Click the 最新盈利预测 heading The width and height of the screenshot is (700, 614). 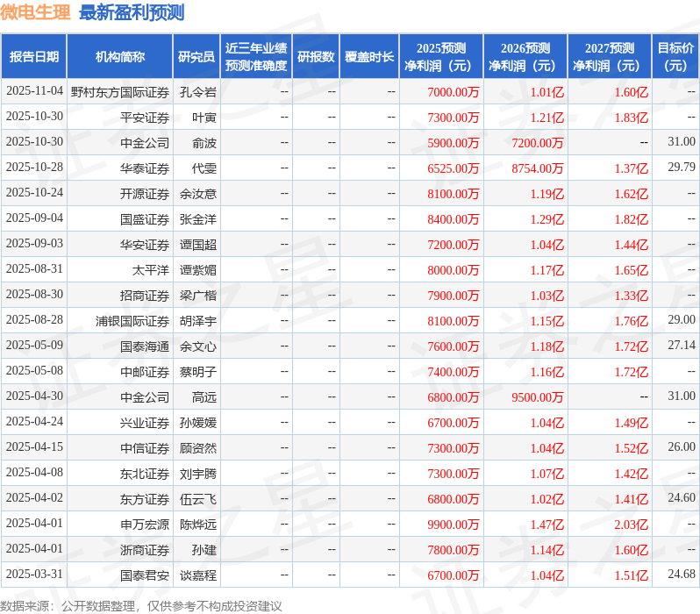[132, 12]
